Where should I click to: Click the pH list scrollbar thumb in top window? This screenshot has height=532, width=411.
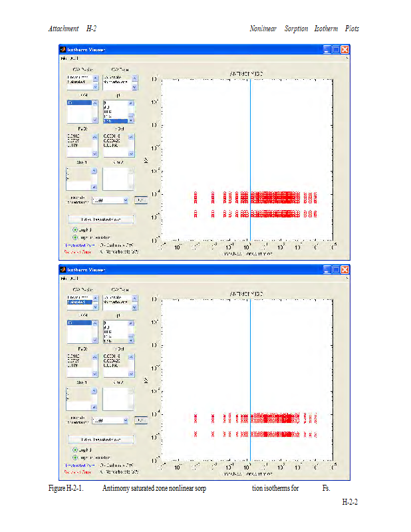click(131, 115)
